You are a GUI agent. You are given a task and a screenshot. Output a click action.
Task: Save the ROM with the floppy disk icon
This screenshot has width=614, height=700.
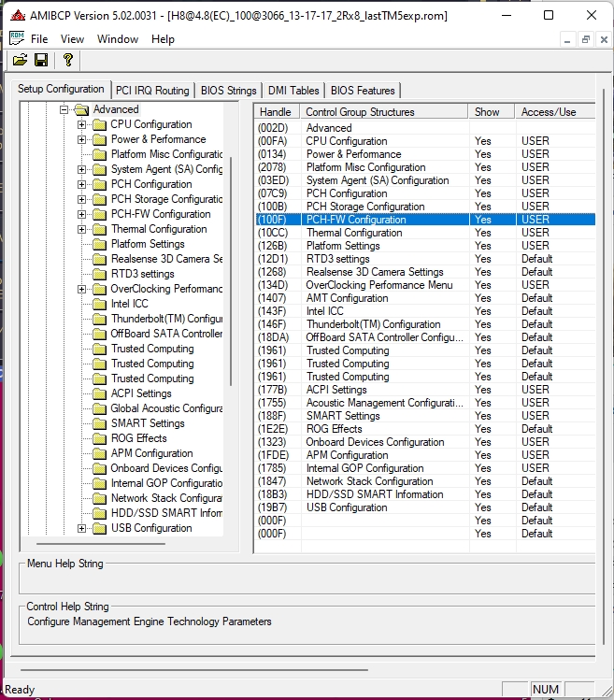(41, 60)
